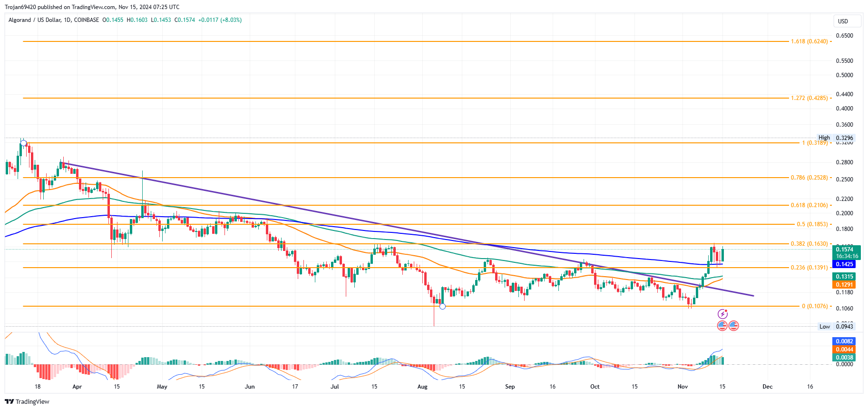868x410 pixels.
Task: Select the 0.618 (0.2106) Fibonacci level label
Action: (x=809, y=205)
